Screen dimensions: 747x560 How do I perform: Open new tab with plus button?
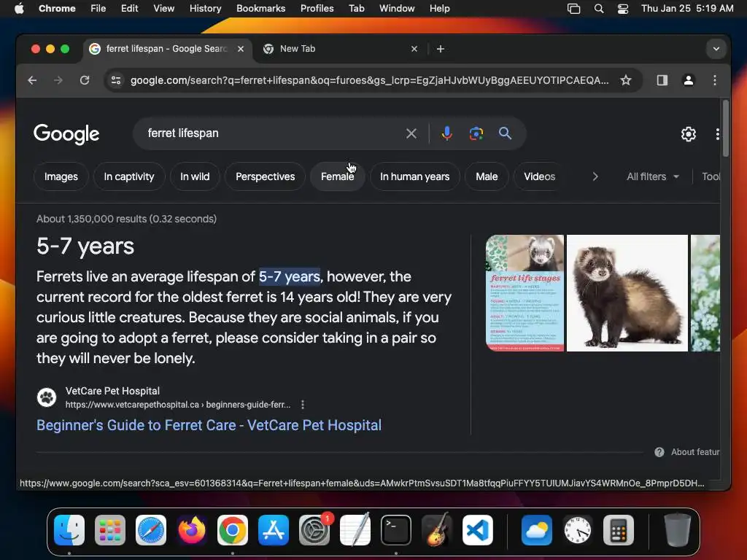point(441,49)
